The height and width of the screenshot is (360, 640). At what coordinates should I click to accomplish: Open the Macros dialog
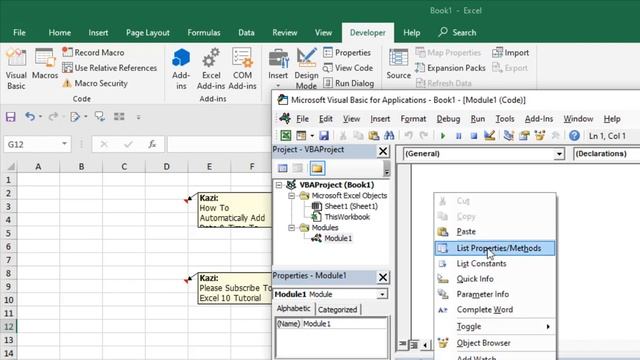click(44, 64)
